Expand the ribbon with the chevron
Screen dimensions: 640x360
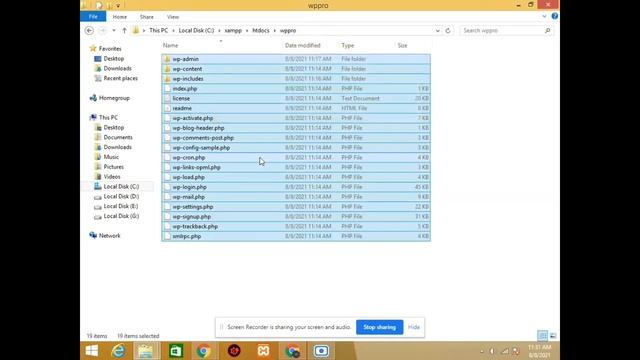(544, 16)
